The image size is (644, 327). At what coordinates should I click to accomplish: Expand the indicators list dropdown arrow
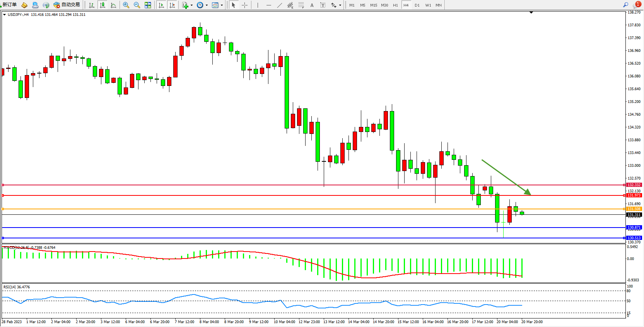tap(191, 5)
